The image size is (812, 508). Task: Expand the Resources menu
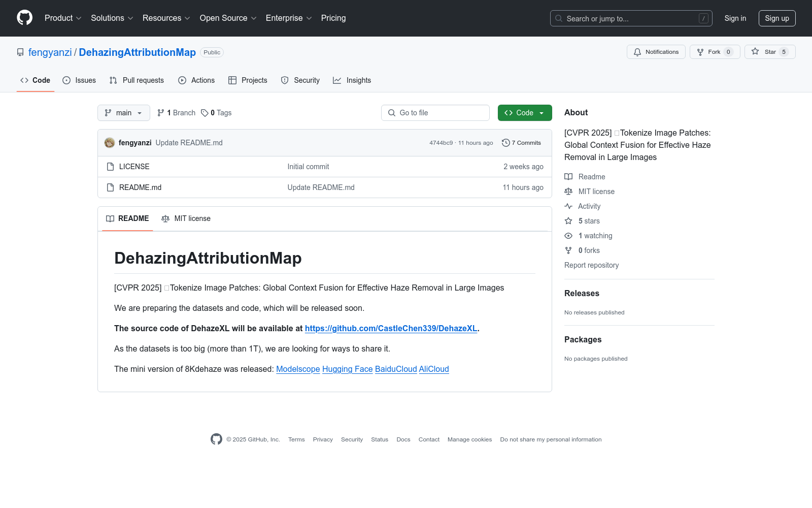(166, 18)
